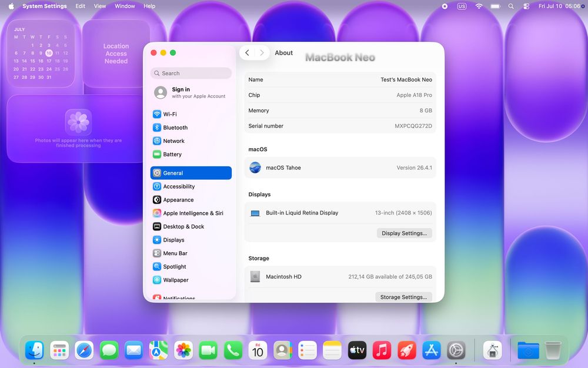This screenshot has width=588, height=368.
Task: Open Maps from the Dock
Action: click(159, 351)
